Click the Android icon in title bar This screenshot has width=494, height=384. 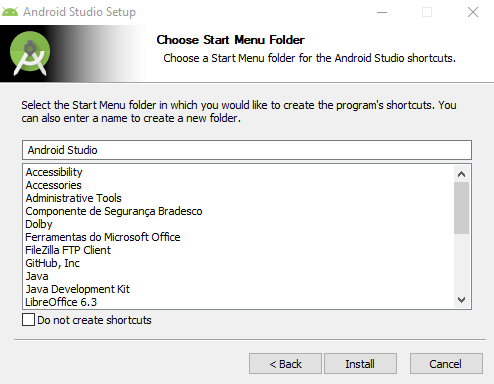coord(10,12)
